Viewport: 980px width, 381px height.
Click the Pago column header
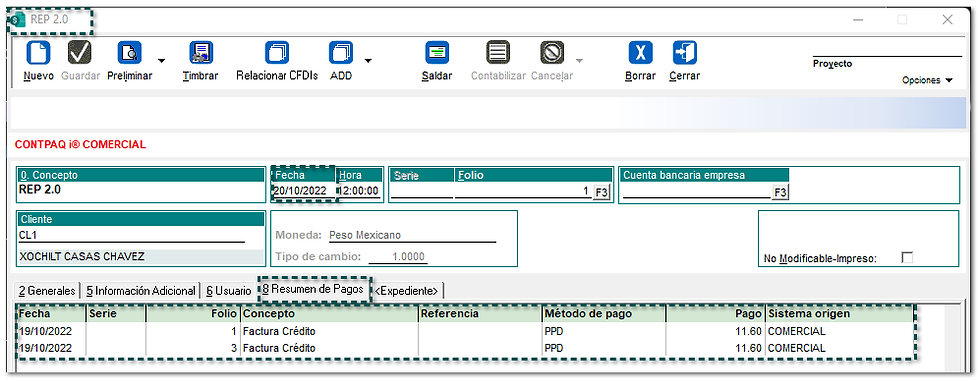[x=716, y=314]
